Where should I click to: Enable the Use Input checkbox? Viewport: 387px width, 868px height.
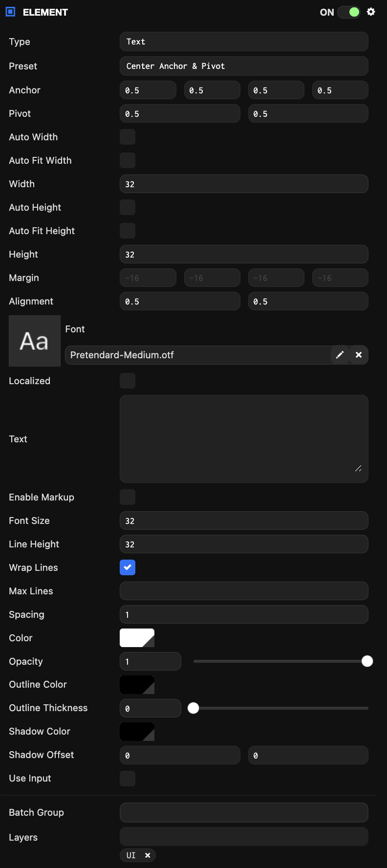click(x=128, y=779)
